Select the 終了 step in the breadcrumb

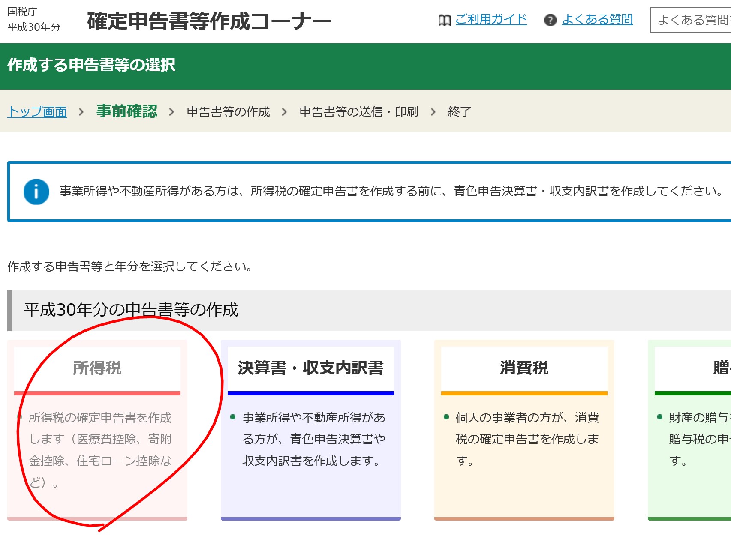tap(460, 112)
